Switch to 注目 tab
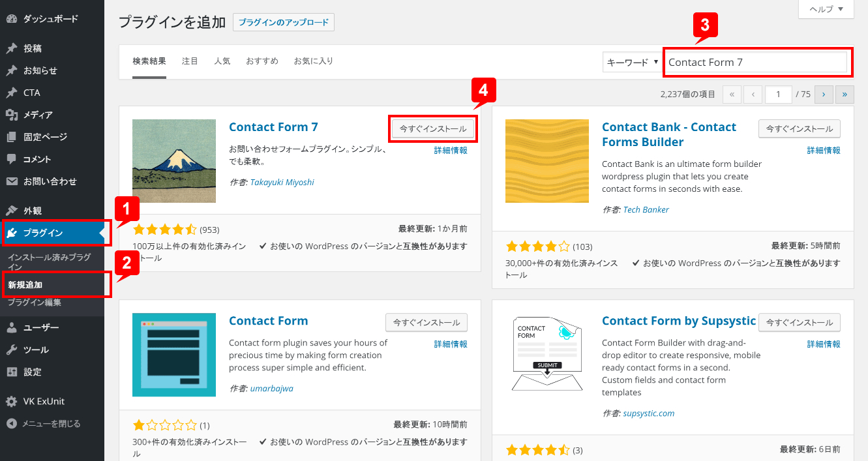 190,61
